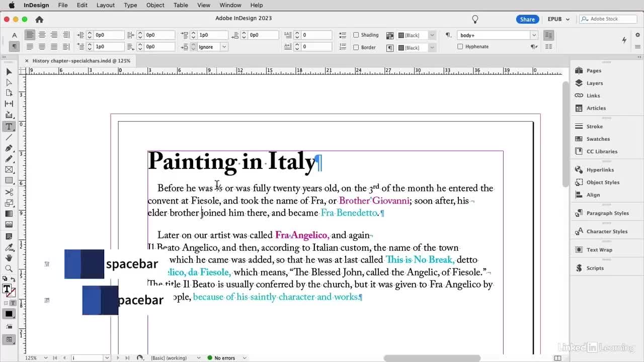Select the Zoom tool magnifier
This screenshot has width=644, height=362.
(9, 268)
